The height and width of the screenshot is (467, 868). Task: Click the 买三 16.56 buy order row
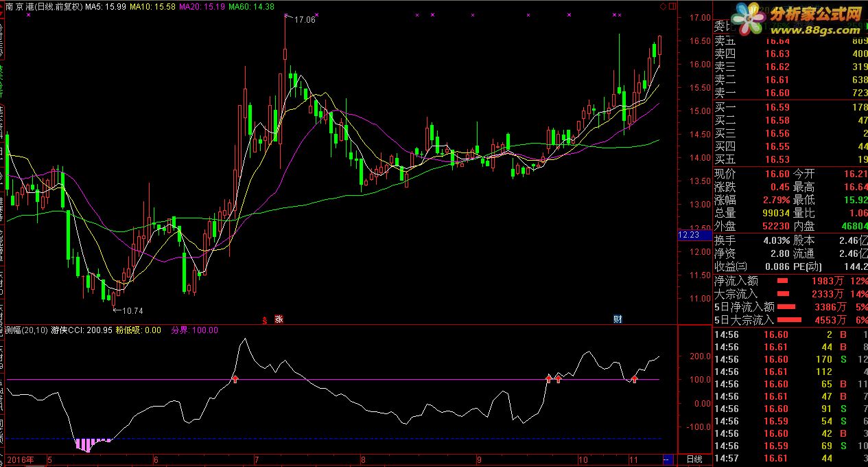point(790,133)
